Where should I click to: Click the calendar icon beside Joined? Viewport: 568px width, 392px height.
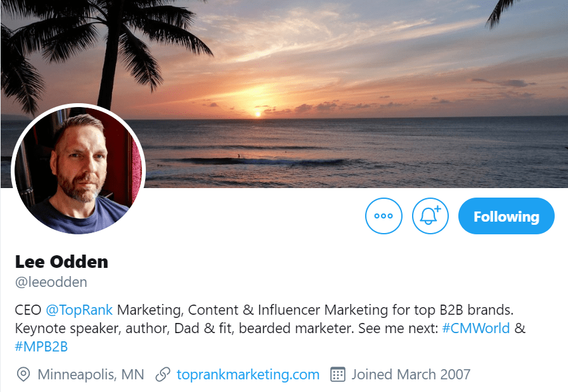pos(338,374)
